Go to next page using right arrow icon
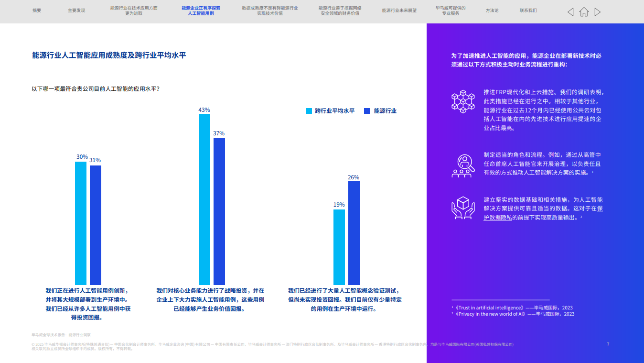The image size is (644, 363). (x=598, y=12)
